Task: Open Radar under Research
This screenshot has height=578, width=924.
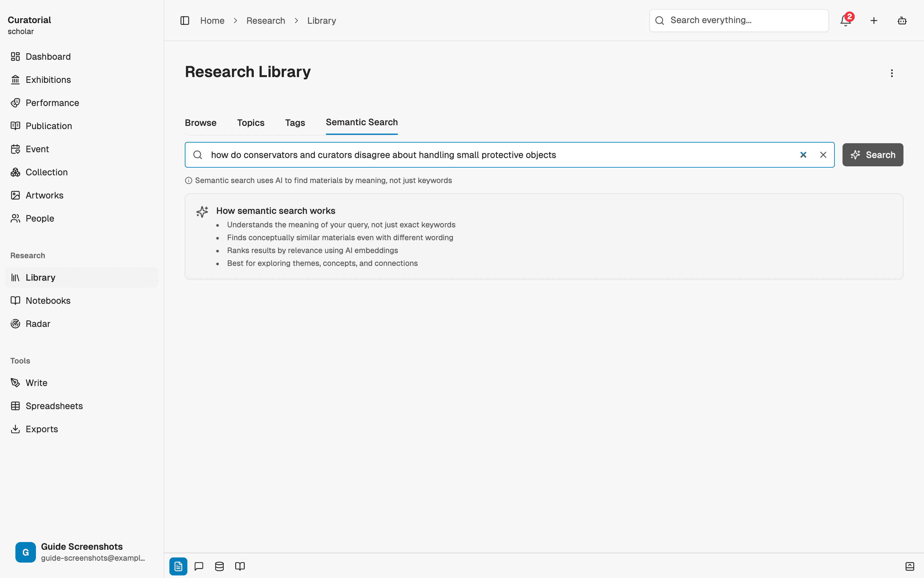Action: [x=82, y=324]
